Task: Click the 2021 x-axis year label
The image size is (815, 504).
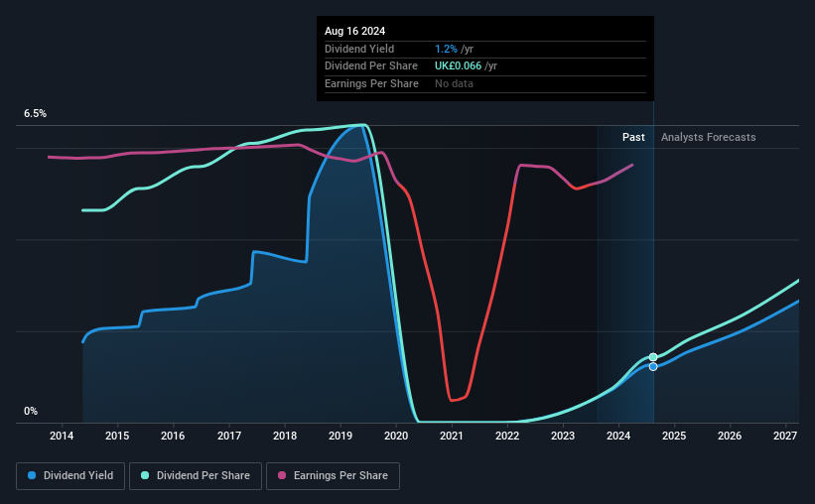Action: coord(452,436)
